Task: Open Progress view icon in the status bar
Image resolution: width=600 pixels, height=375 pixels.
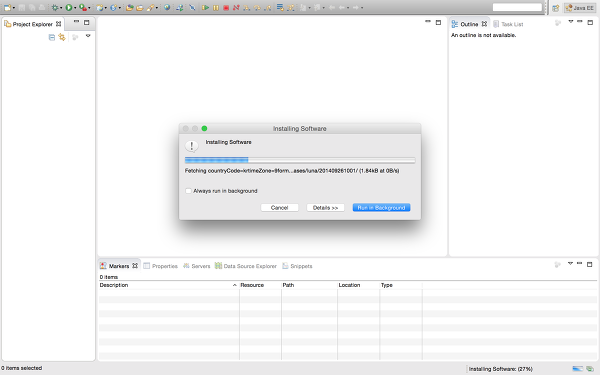Action: pos(590,368)
